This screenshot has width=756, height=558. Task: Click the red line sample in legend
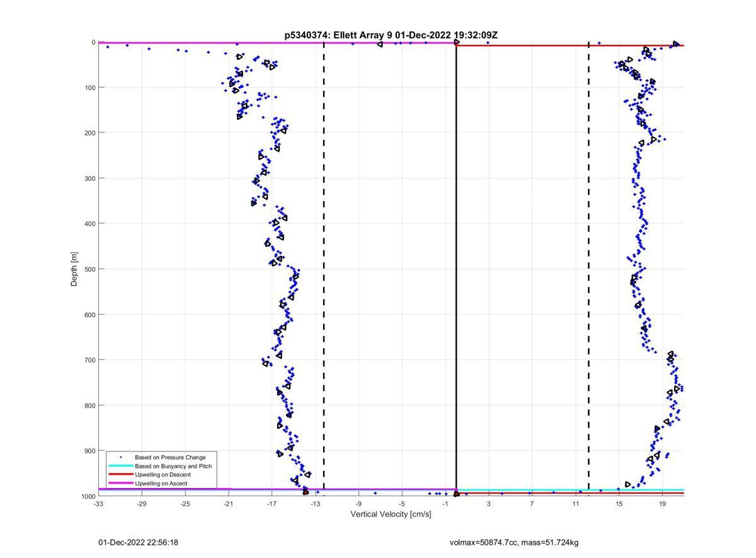(120, 475)
